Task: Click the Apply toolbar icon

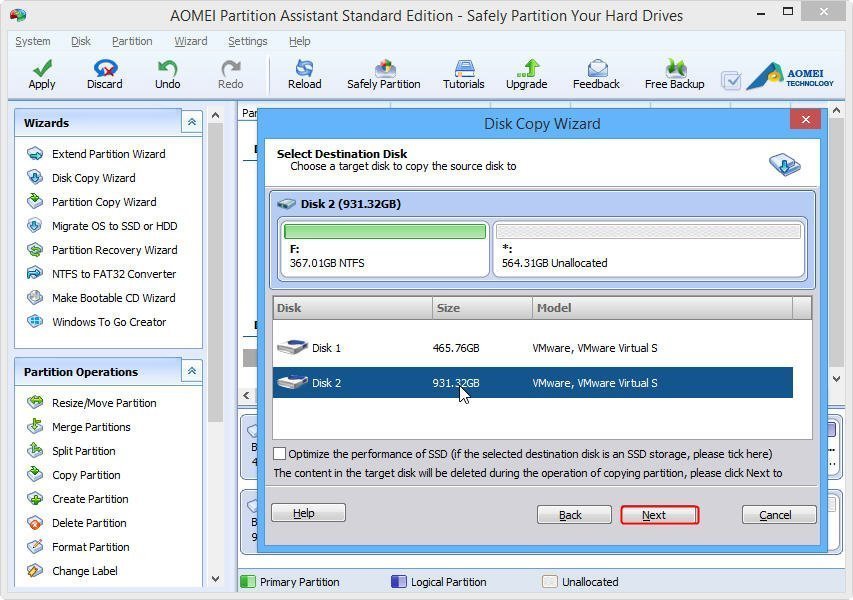Action: pyautogui.click(x=42, y=75)
